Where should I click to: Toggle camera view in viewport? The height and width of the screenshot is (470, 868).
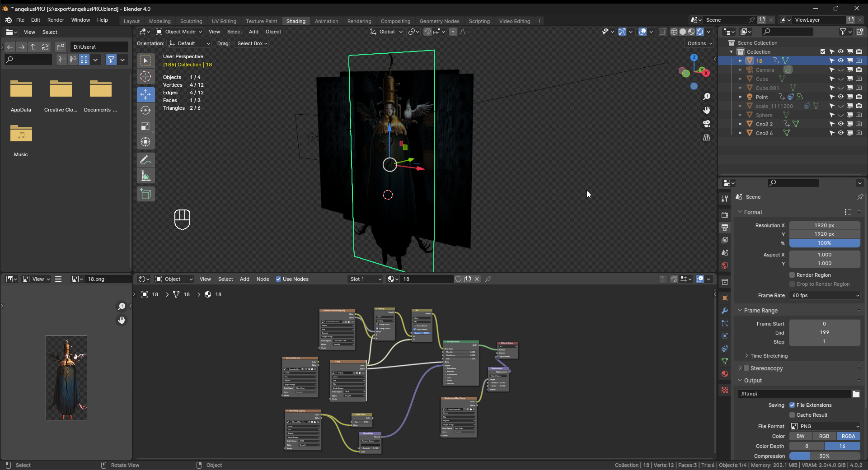coord(707,124)
